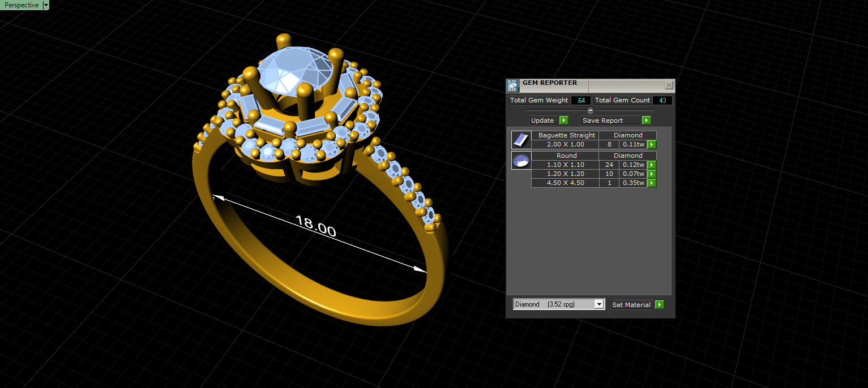
Task: Click the 0.35tw weight cell
Action: tap(633, 183)
